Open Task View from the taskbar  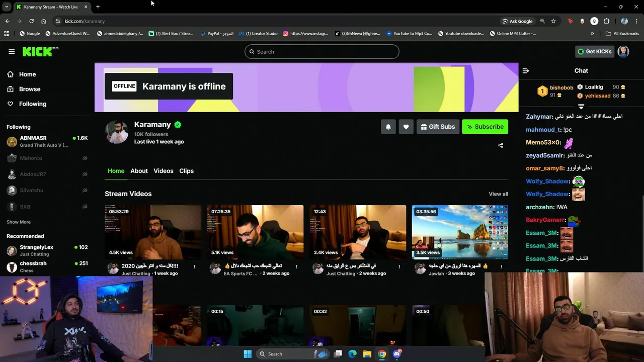[338, 354]
